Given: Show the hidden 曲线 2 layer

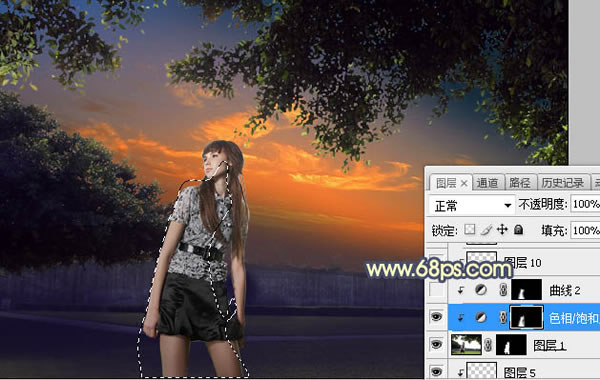Looking at the screenshot, I should coord(437,290).
